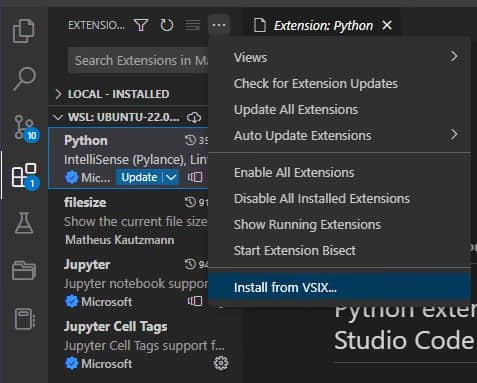Open the Auto Update Extensions submenu
Viewport: 477px width, 383px height.
pos(339,136)
